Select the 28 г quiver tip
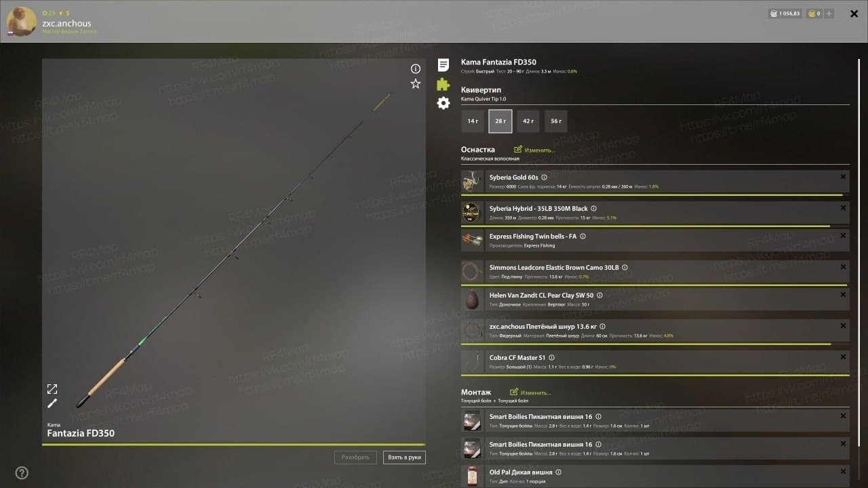Image resolution: width=868 pixels, height=488 pixels. click(500, 121)
